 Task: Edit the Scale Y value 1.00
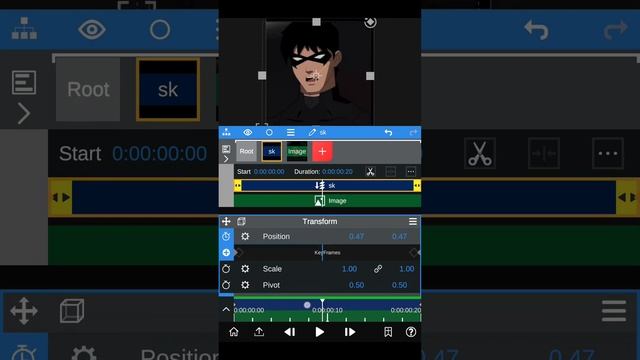pyautogui.click(x=407, y=269)
